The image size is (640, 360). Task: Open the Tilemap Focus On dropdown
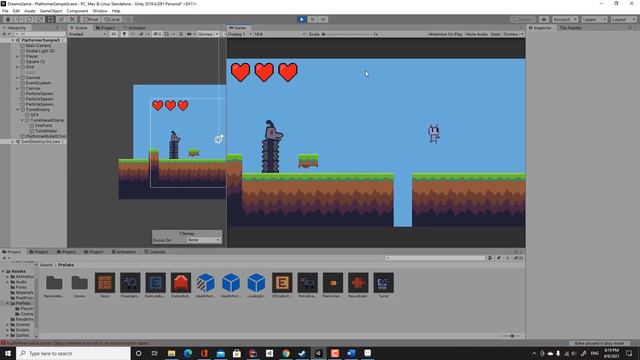(x=204, y=240)
